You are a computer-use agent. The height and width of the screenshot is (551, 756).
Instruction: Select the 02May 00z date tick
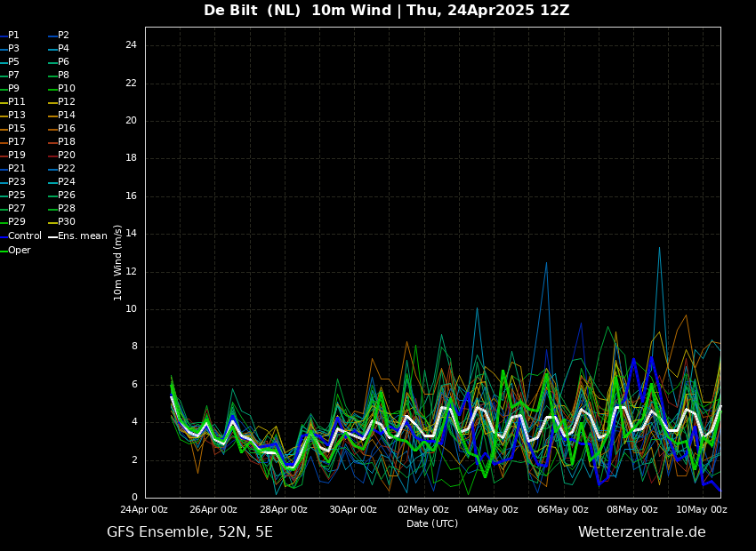(423, 509)
